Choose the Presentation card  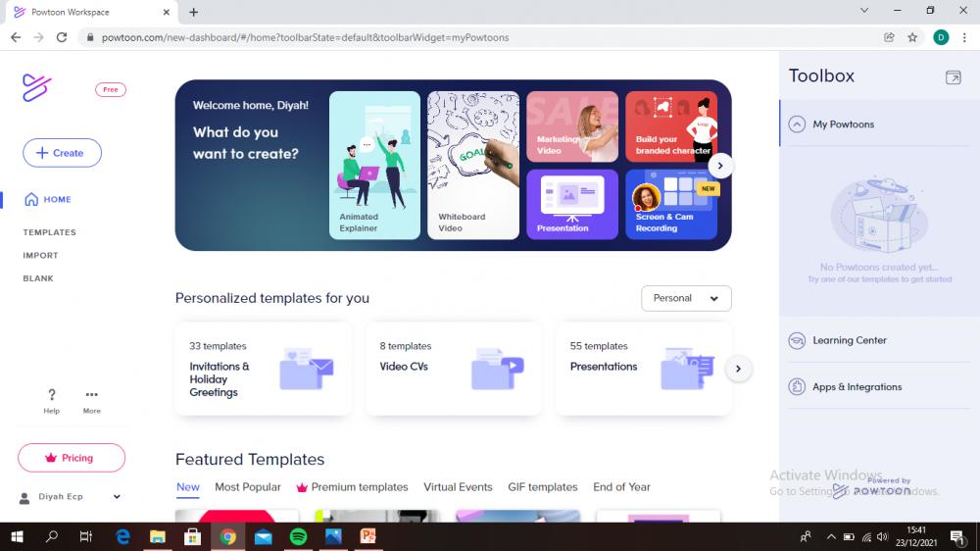pyautogui.click(x=572, y=205)
